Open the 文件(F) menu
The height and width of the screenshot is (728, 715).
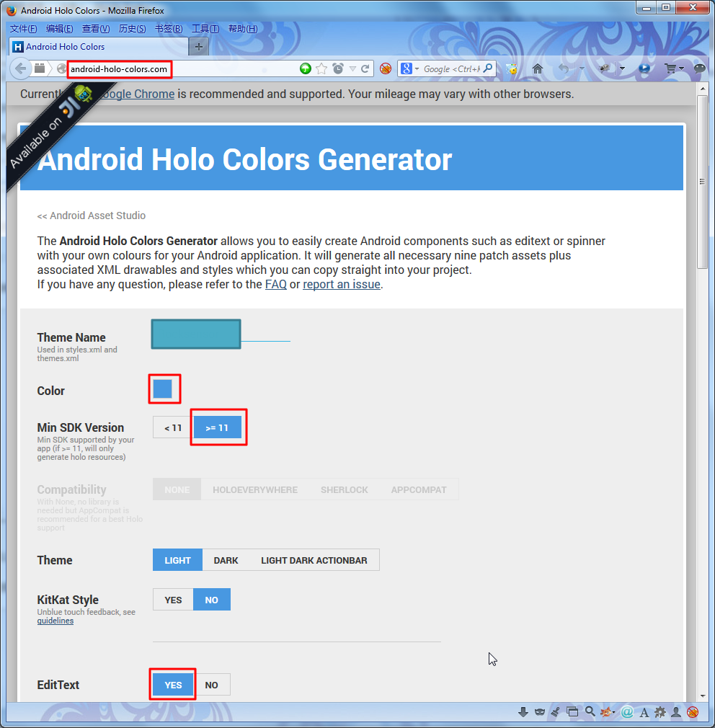pos(24,29)
